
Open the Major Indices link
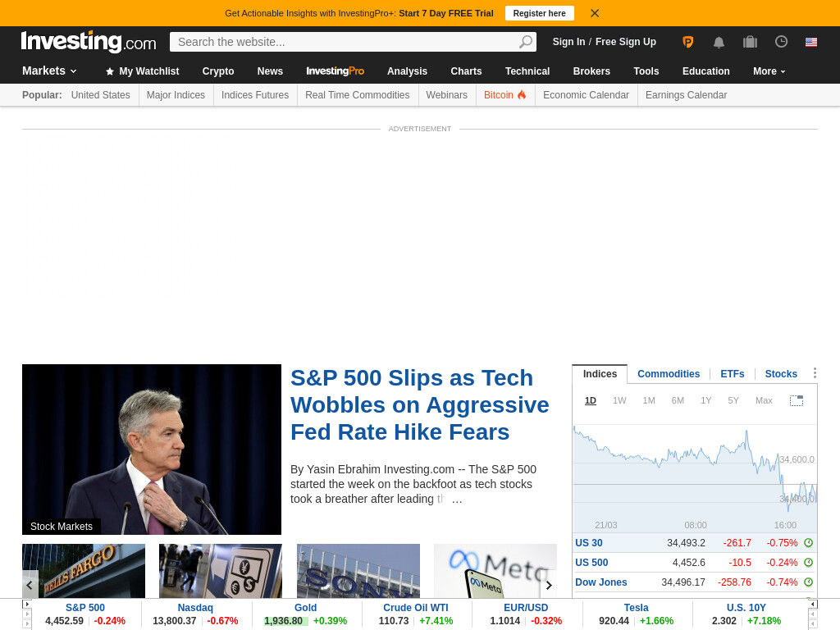pos(176,95)
